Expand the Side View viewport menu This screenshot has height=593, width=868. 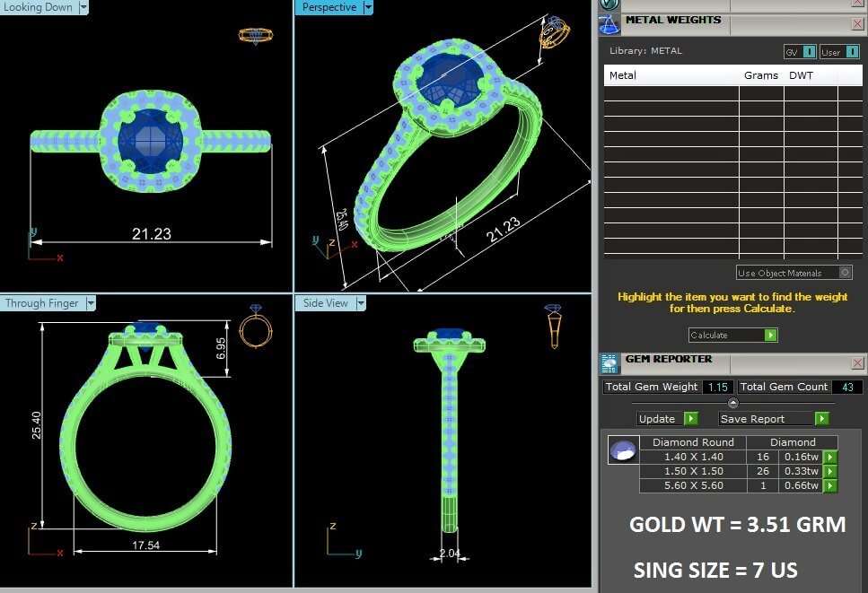[x=361, y=303]
